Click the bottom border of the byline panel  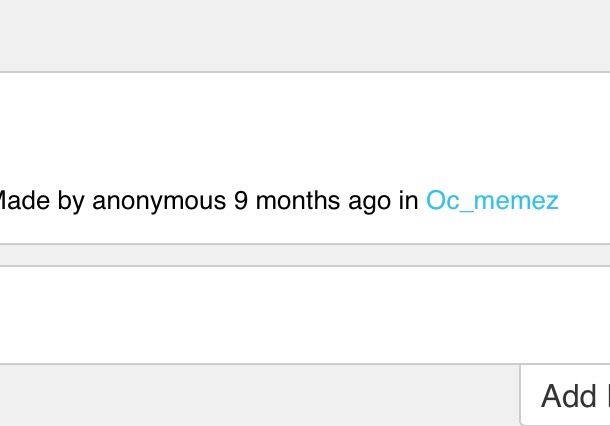click(300, 244)
